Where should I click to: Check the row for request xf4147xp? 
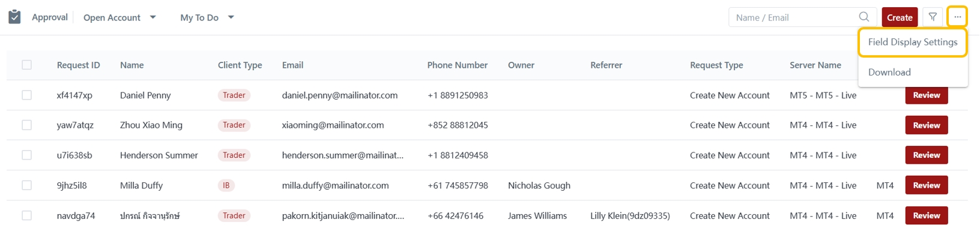coord(27,95)
